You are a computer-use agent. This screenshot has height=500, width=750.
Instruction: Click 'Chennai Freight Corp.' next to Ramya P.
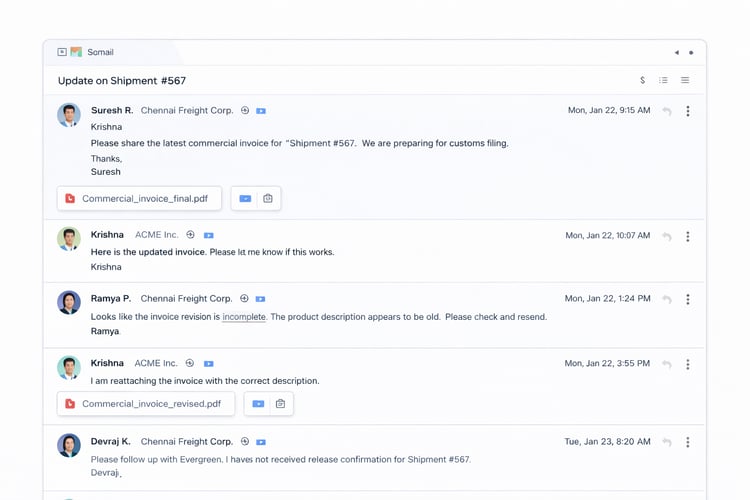(x=187, y=298)
